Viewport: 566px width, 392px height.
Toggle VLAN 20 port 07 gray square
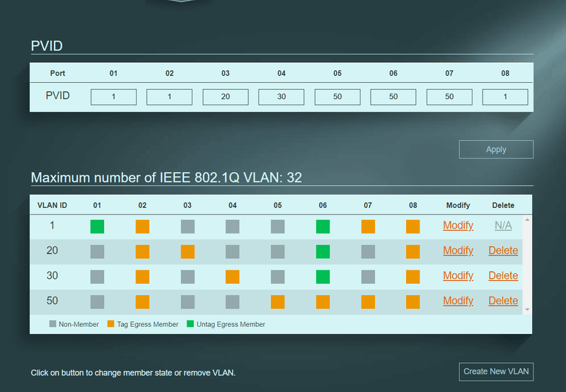368,252
